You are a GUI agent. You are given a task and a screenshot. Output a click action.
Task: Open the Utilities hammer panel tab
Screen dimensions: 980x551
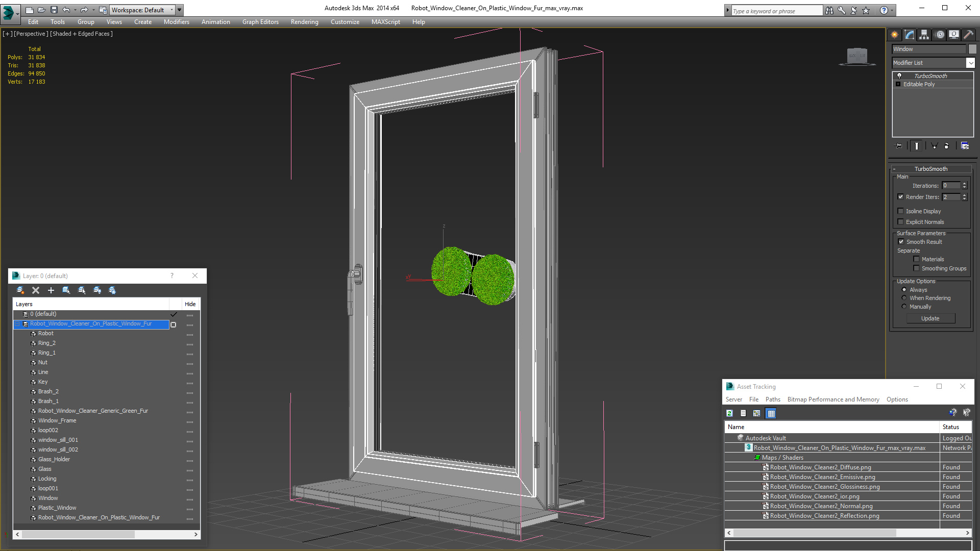coord(968,35)
